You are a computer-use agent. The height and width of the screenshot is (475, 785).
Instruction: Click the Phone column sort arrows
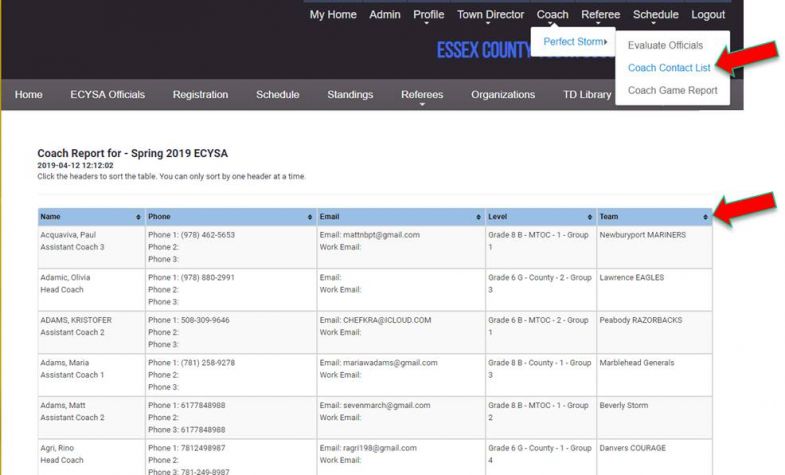click(x=310, y=217)
